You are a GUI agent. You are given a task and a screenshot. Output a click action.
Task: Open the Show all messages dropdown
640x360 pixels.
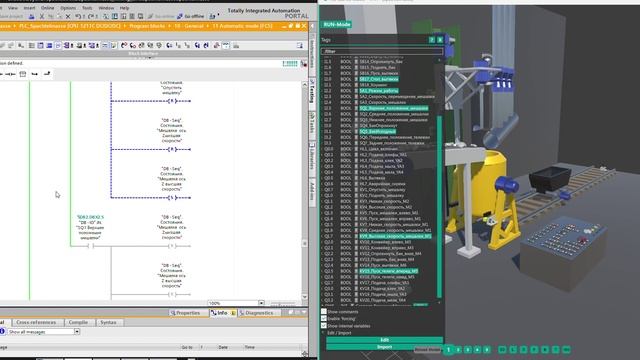(x=77, y=332)
